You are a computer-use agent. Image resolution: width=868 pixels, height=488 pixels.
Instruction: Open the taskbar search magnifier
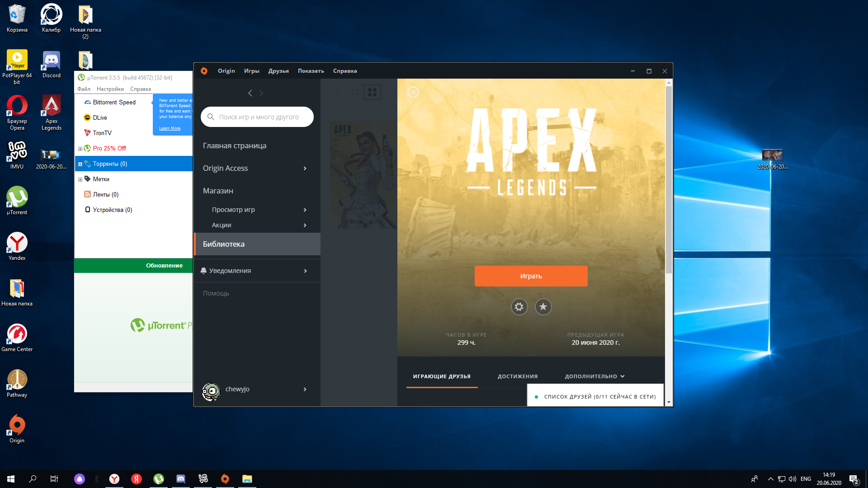pyautogui.click(x=33, y=479)
